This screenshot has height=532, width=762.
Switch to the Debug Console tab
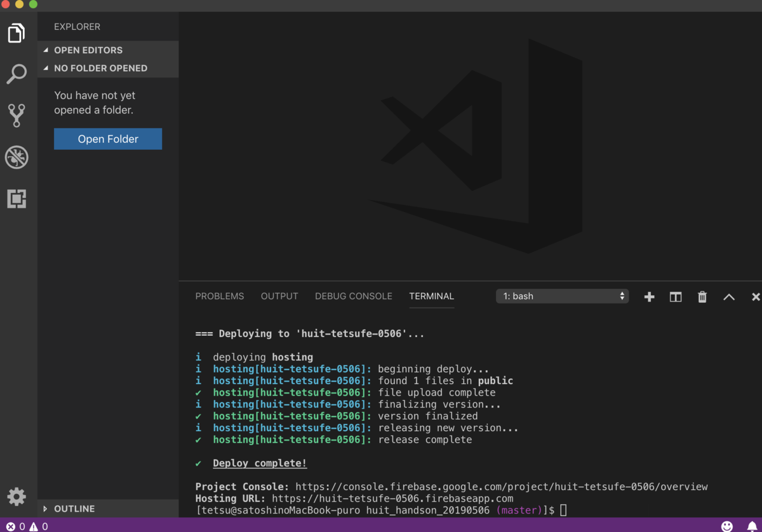click(x=354, y=296)
